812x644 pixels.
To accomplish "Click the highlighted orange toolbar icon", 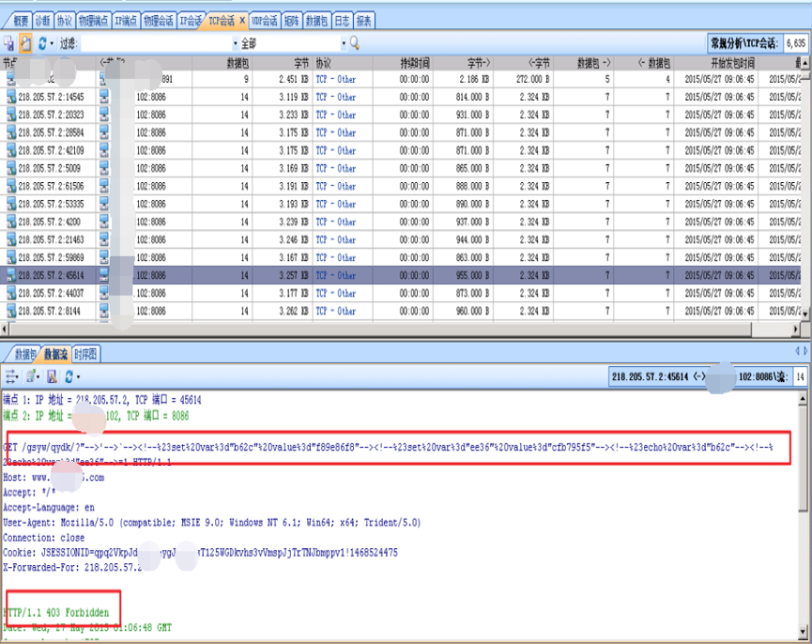I will (x=25, y=43).
